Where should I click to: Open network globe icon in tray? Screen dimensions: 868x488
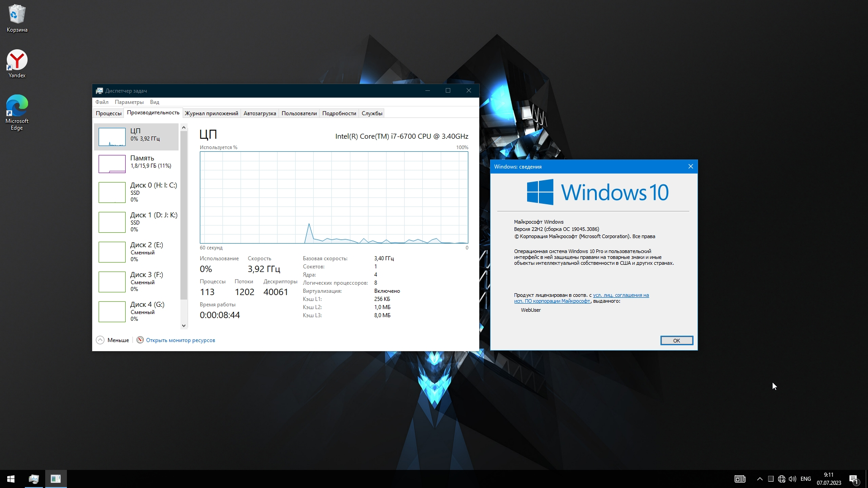782,479
